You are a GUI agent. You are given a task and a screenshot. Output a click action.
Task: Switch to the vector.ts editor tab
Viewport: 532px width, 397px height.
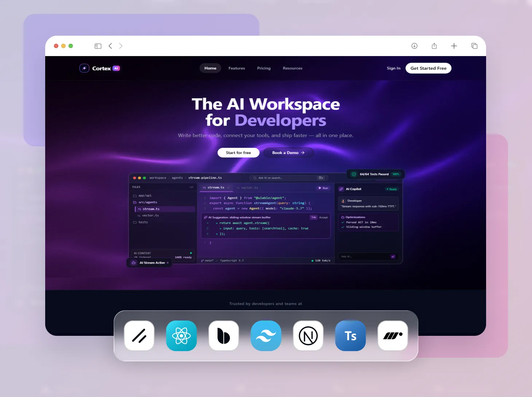coord(247,188)
